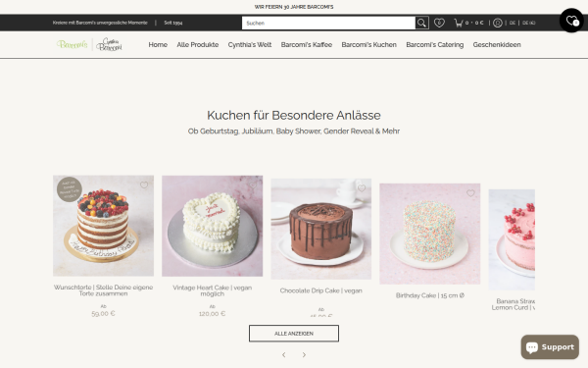The width and height of the screenshot is (588, 368).
Task: Click 'WIR FEIERN 30 JAHRE BARCOMI'S' banner text
Action: 294,7
